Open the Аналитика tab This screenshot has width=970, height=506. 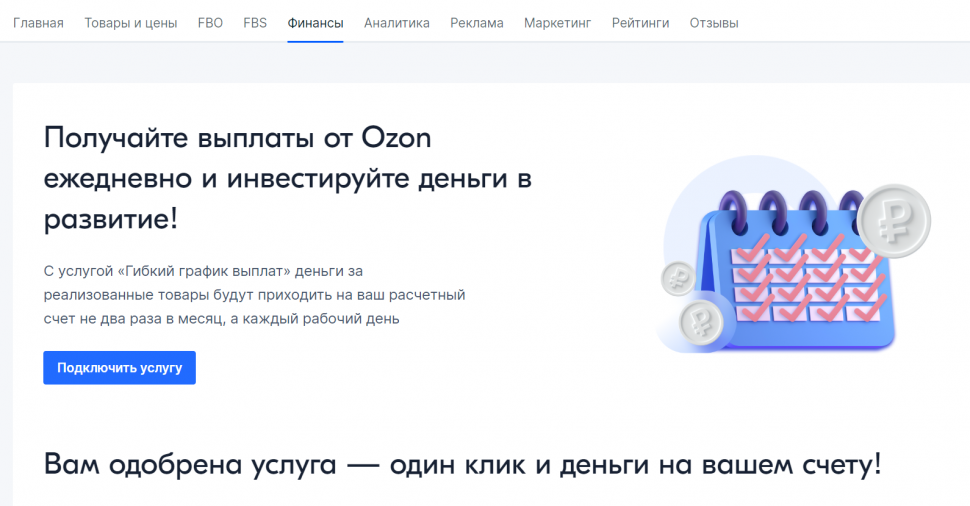click(x=397, y=23)
